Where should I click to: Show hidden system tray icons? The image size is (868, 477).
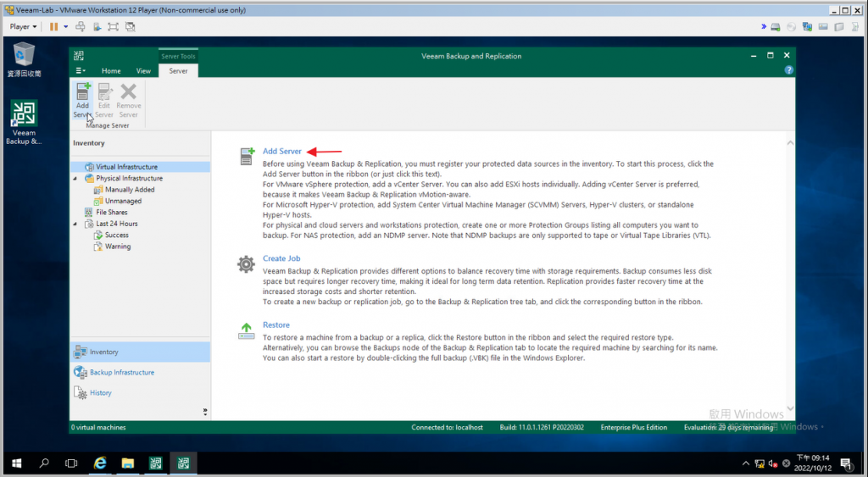(x=746, y=463)
